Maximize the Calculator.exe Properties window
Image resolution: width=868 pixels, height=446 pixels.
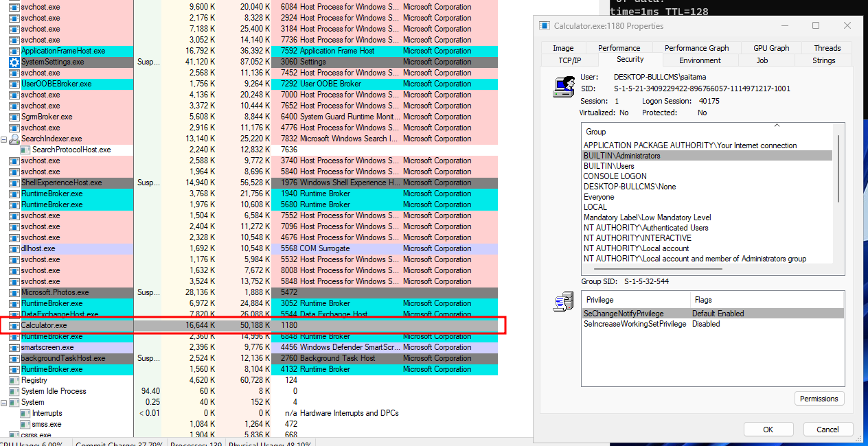point(816,25)
